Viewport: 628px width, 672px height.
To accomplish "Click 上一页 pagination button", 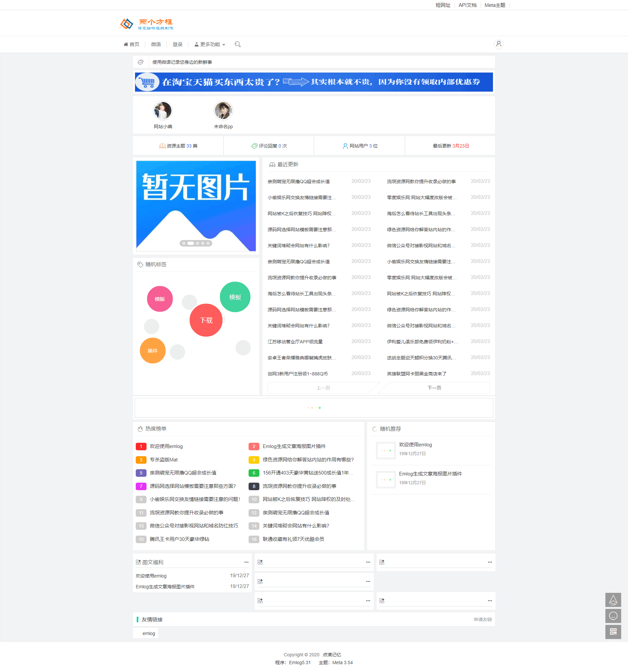I will pos(323,388).
